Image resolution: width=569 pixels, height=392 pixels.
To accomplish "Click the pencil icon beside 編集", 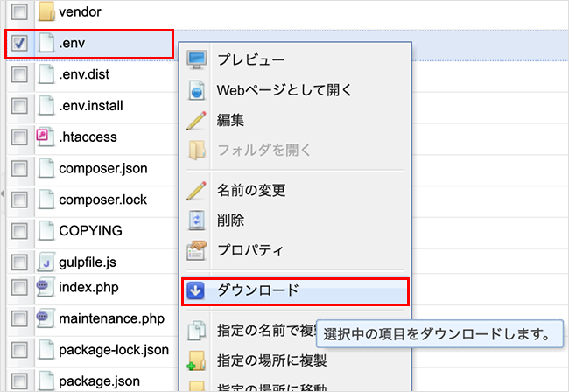I will click(x=197, y=121).
